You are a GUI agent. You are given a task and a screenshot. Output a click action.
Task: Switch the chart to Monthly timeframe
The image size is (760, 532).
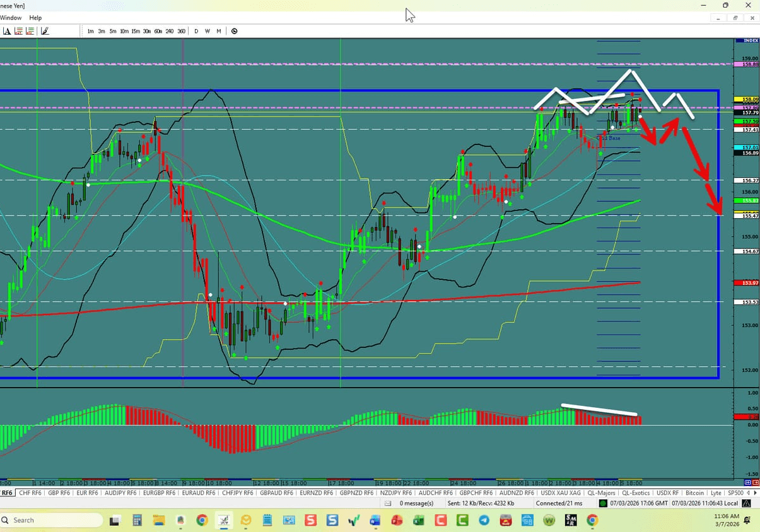[218, 31]
